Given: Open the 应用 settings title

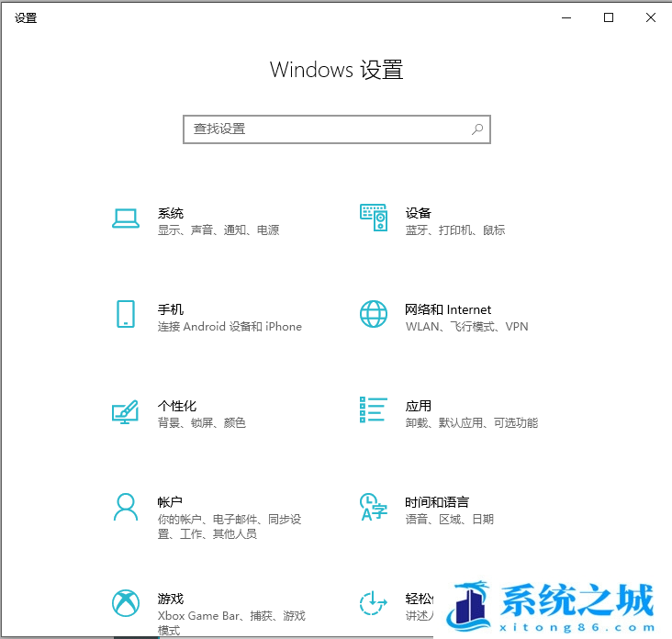Looking at the screenshot, I should [419, 406].
